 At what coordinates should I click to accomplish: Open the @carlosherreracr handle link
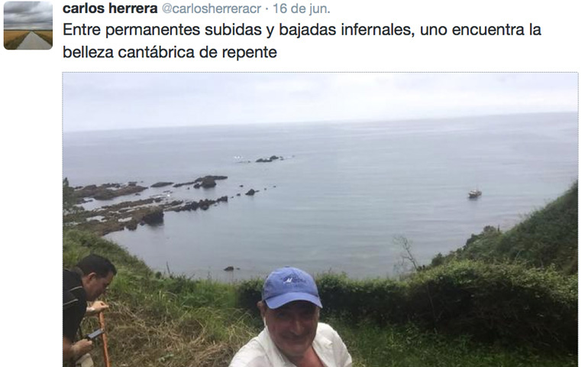pos(211,8)
